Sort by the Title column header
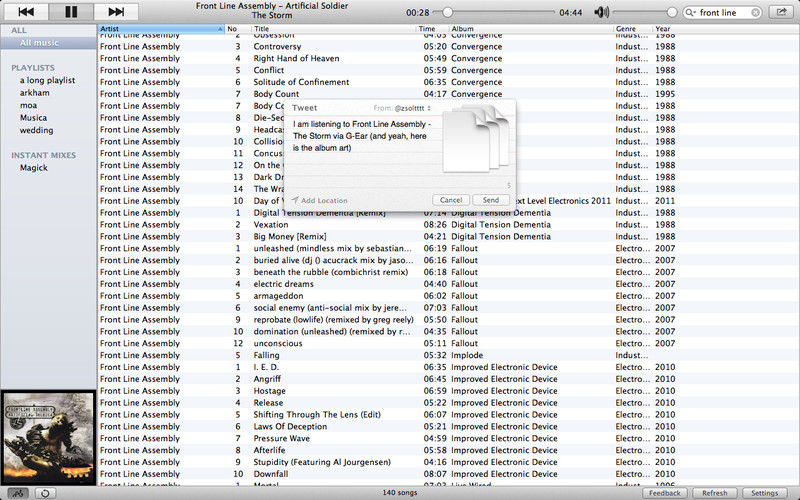The height and width of the screenshot is (500, 800). [334, 29]
